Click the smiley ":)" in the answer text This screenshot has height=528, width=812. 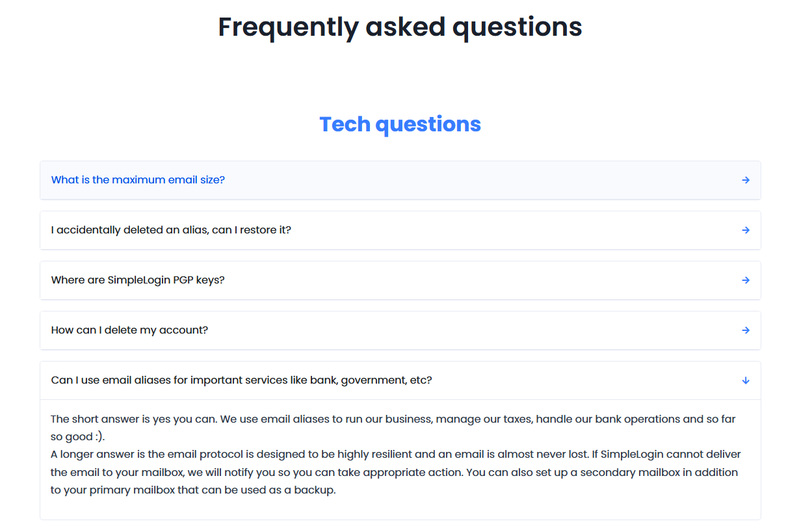(99, 437)
